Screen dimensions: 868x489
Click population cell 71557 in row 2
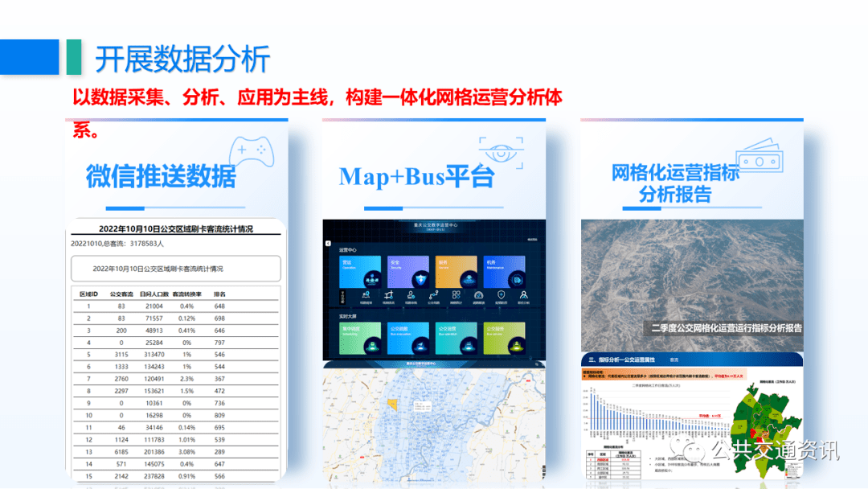(x=154, y=318)
